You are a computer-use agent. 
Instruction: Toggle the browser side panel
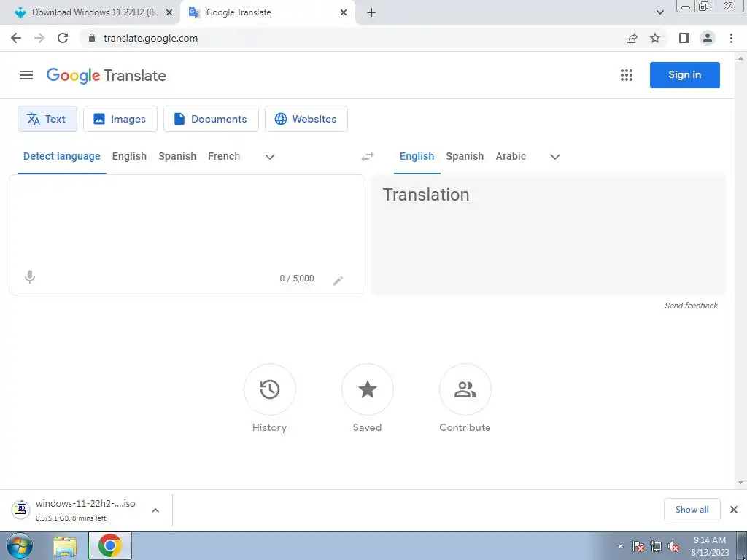click(x=684, y=38)
